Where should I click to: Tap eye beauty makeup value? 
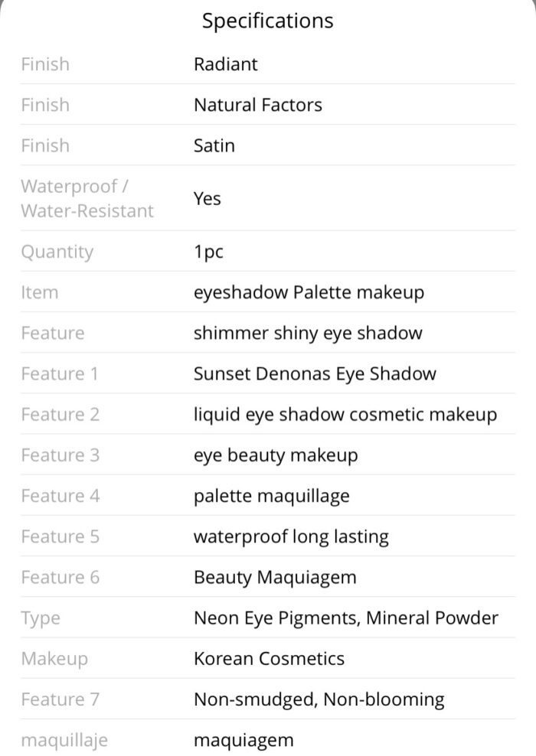point(276,455)
